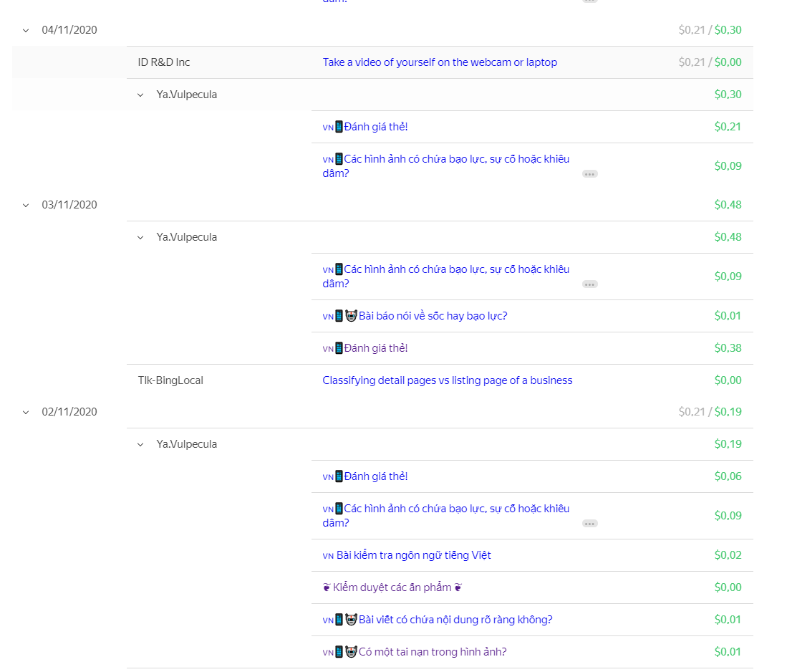Collapse Ya.Vulpecula under 02/11/2020

[140, 444]
